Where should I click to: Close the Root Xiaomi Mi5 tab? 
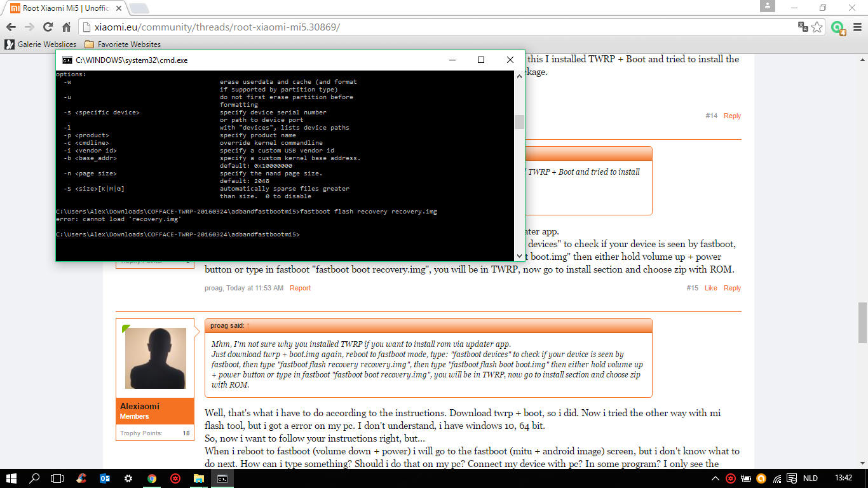click(x=119, y=8)
